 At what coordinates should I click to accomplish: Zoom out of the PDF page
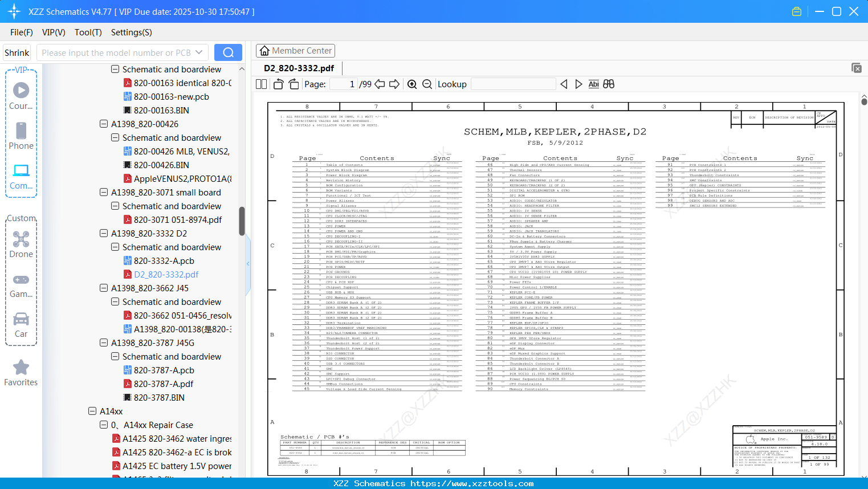(x=427, y=84)
